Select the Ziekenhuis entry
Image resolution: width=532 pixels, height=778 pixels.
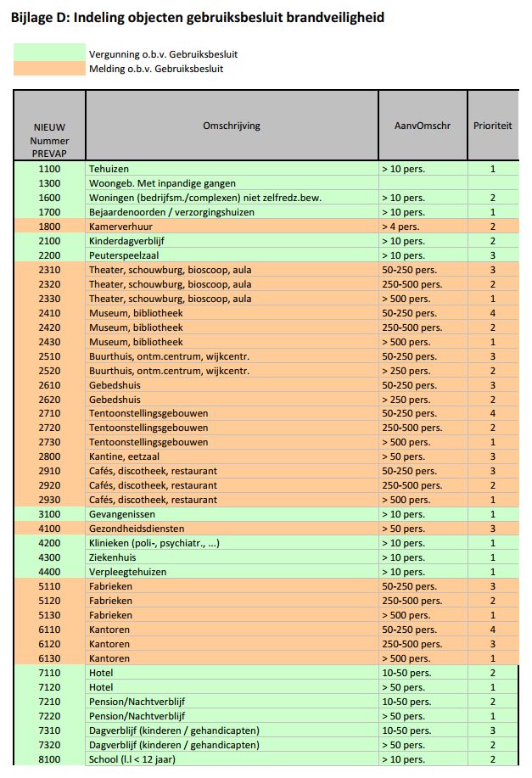click(114, 557)
